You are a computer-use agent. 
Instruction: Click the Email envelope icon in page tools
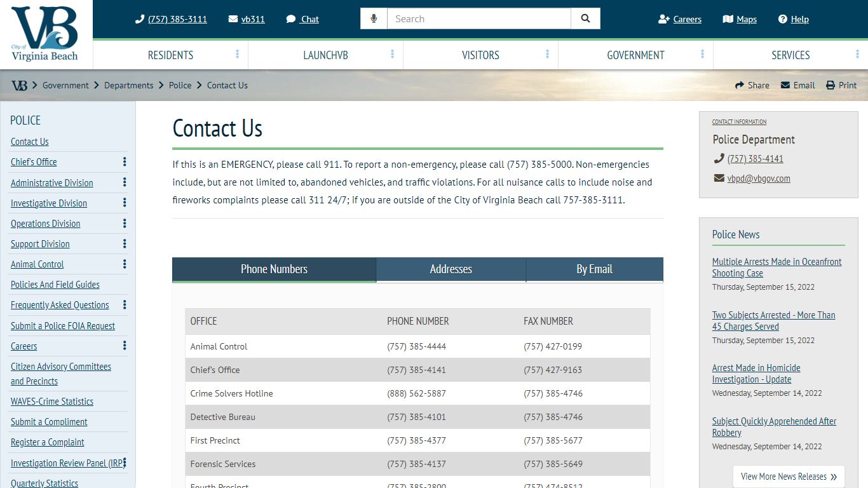785,85
